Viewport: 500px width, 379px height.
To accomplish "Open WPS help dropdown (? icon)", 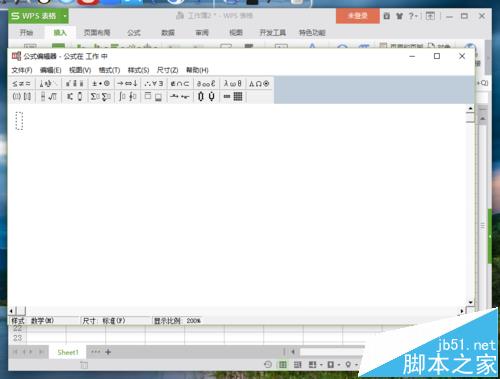I will pos(413,16).
